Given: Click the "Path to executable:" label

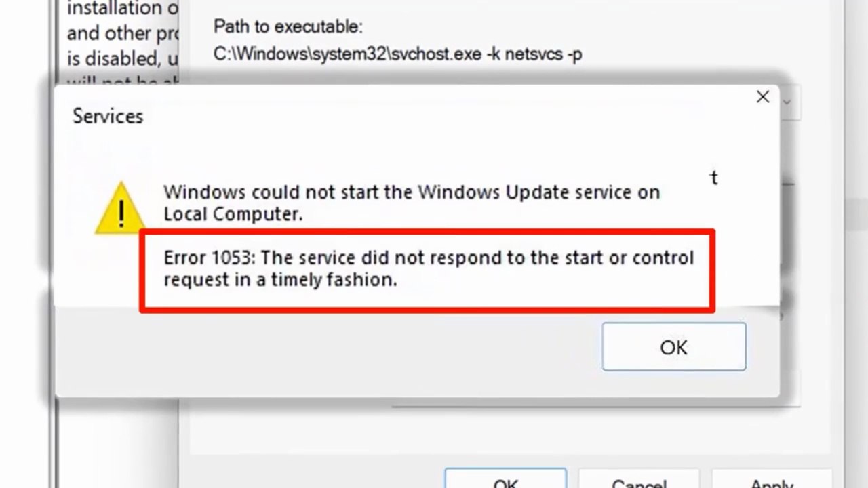Looking at the screenshot, I should 288,26.
